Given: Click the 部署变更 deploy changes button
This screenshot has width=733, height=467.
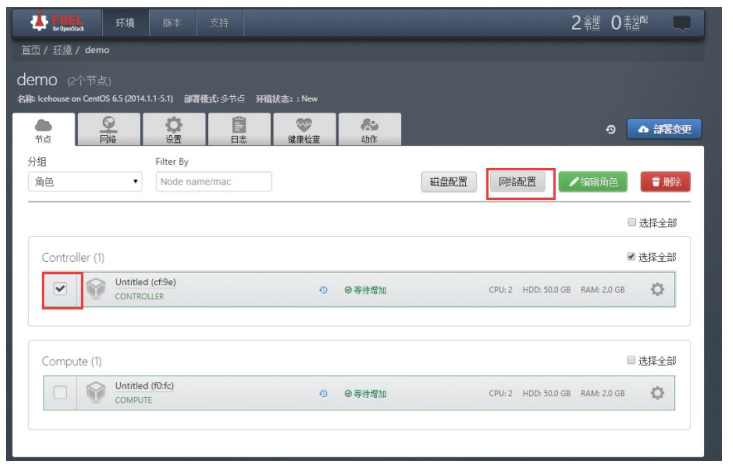Looking at the screenshot, I should tap(664, 129).
